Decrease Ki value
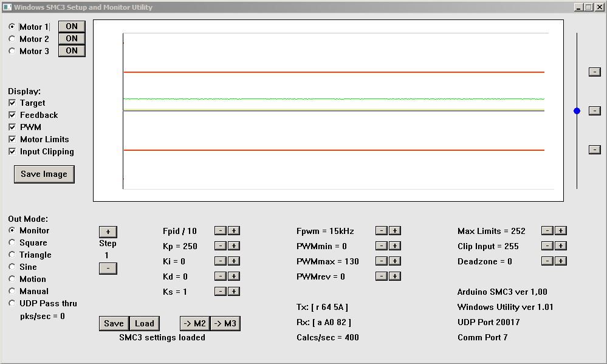607x364 pixels. [x=221, y=261]
